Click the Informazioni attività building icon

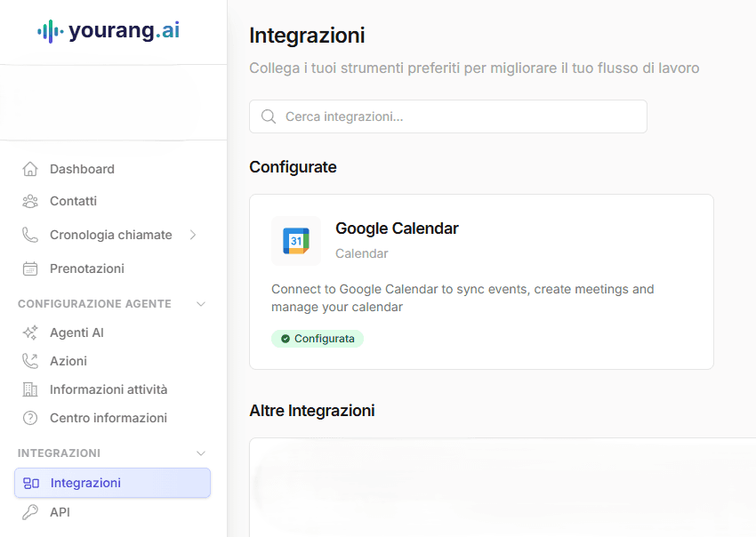pos(30,389)
